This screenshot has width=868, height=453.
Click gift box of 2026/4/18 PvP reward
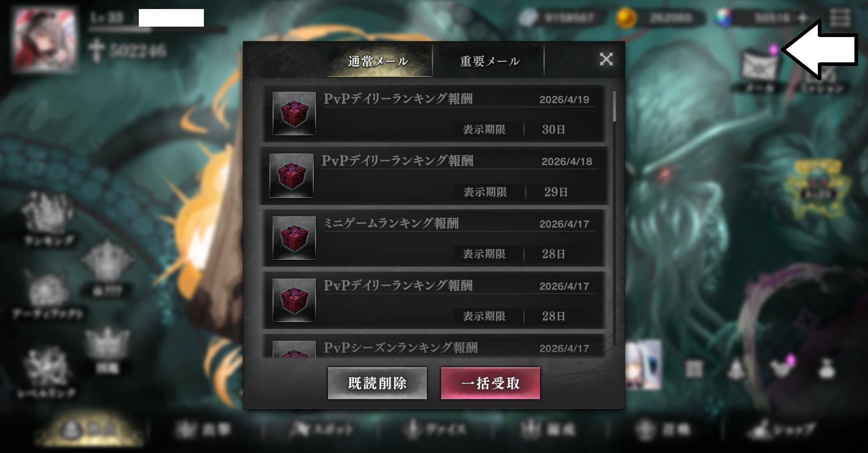(x=292, y=175)
